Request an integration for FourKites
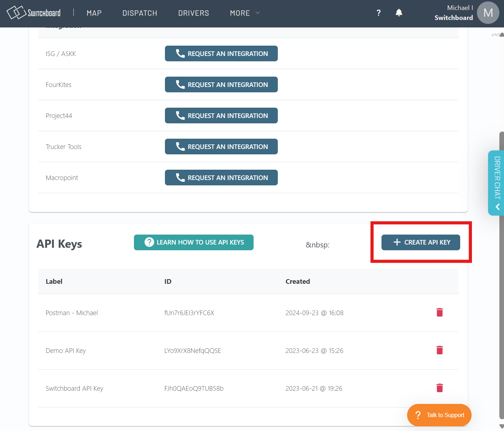 click(221, 84)
